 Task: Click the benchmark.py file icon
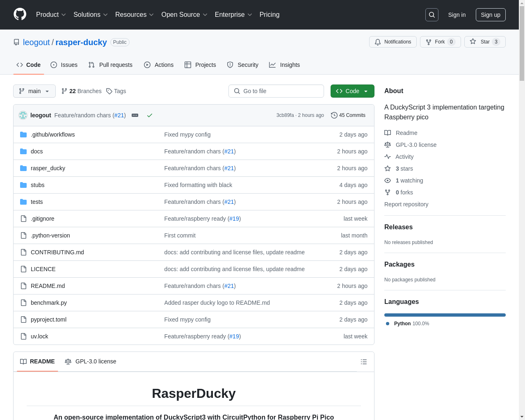pos(23,303)
